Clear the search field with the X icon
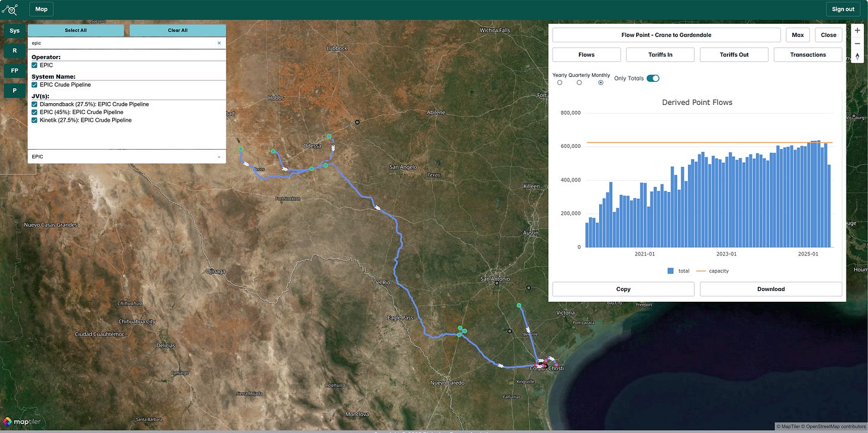Screen dimensions: 868x433 (219, 43)
